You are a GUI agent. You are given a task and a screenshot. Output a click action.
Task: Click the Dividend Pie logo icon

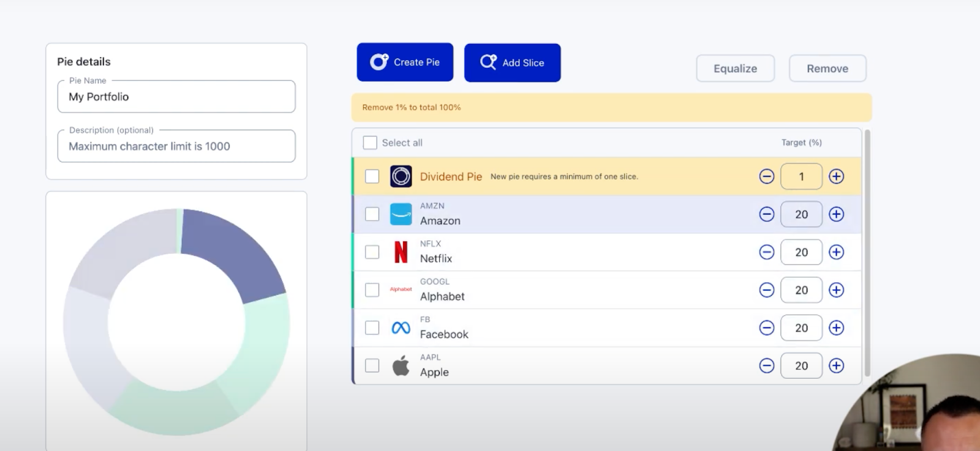click(401, 176)
